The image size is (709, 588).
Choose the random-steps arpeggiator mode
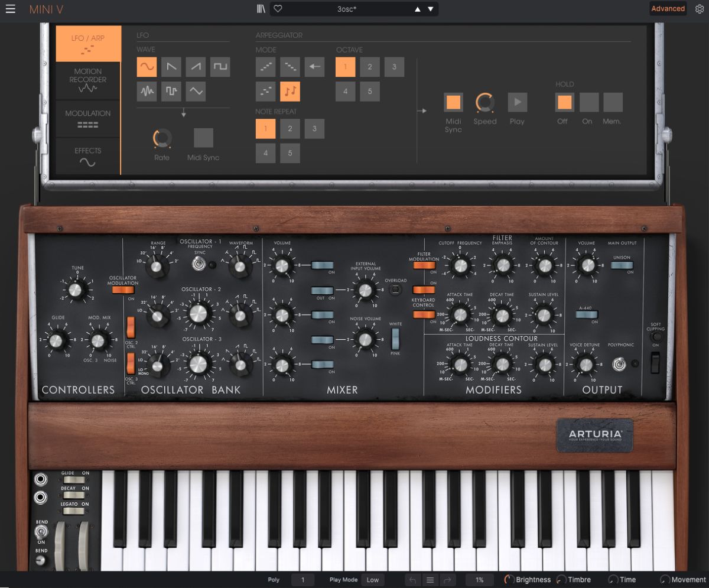(266, 92)
